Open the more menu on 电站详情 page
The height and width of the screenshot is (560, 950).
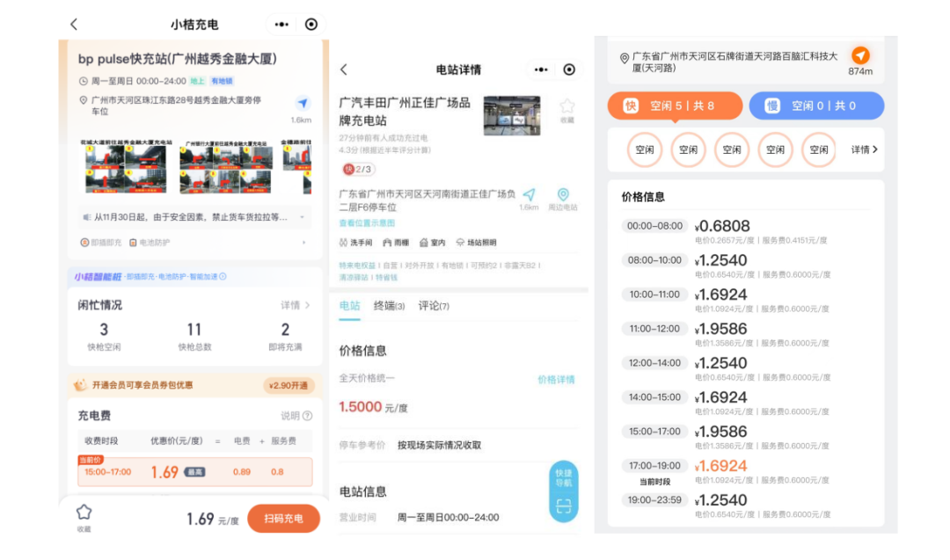click(x=541, y=69)
